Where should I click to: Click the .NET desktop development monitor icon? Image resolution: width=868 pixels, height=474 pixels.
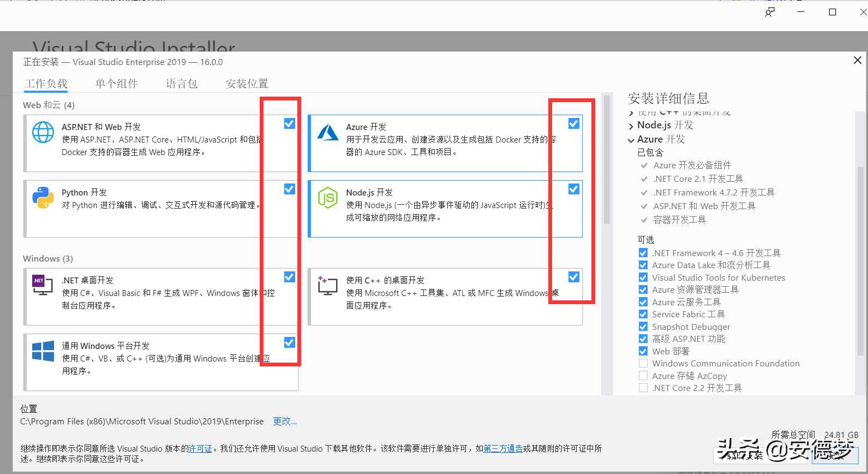coord(43,285)
